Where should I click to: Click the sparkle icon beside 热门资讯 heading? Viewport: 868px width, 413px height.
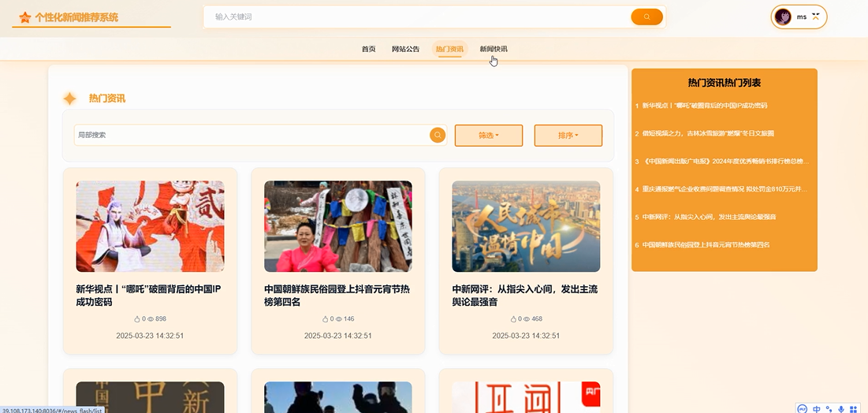[x=69, y=99]
